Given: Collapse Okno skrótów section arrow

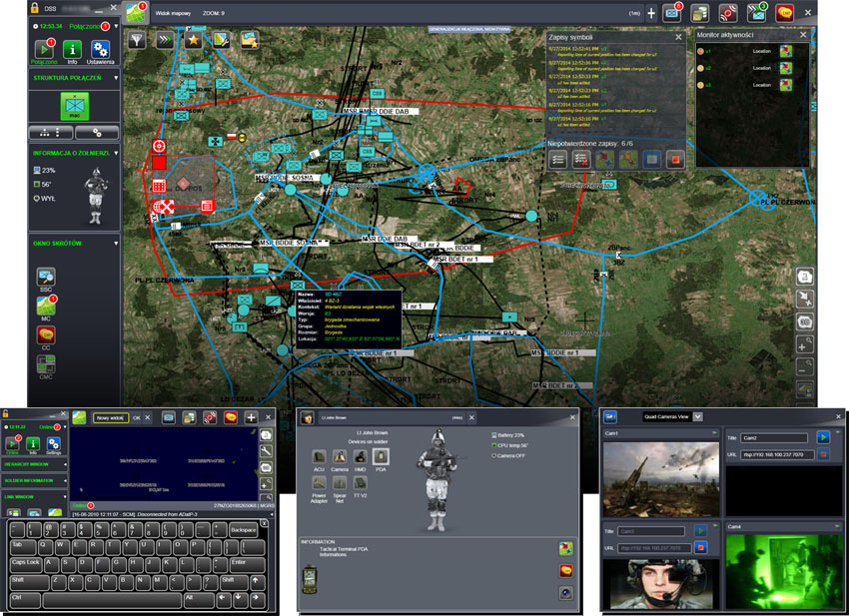Looking at the screenshot, I should coord(116,244).
